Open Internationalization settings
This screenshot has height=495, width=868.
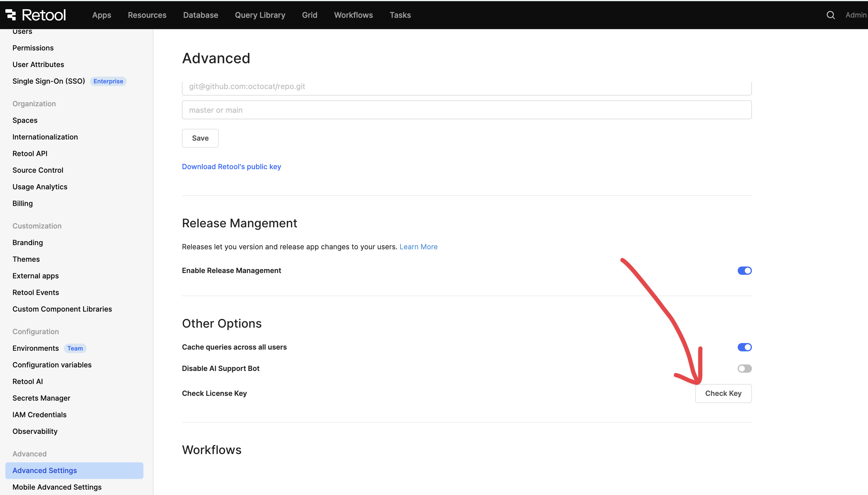pyautogui.click(x=45, y=137)
